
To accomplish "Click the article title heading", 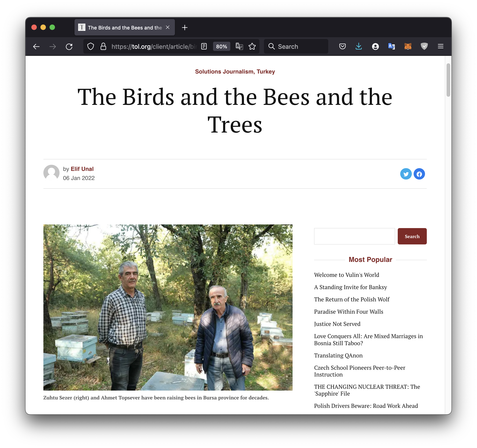I will (x=235, y=111).
